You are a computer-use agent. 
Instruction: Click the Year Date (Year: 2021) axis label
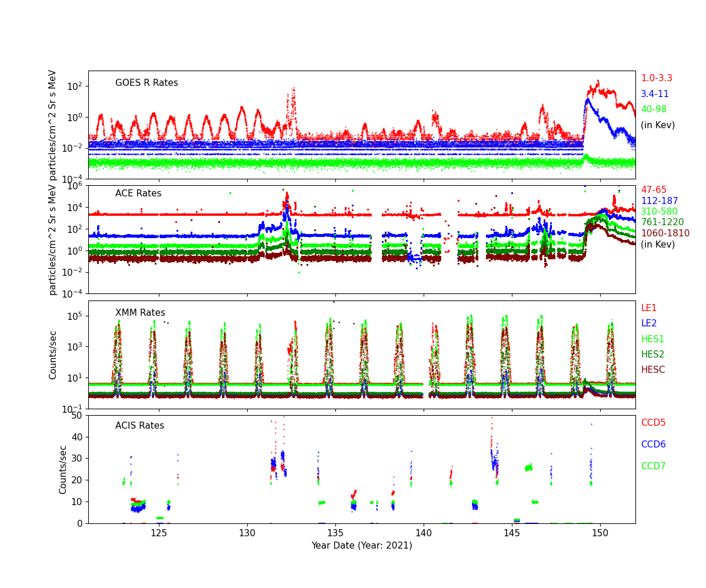click(362, 546)
